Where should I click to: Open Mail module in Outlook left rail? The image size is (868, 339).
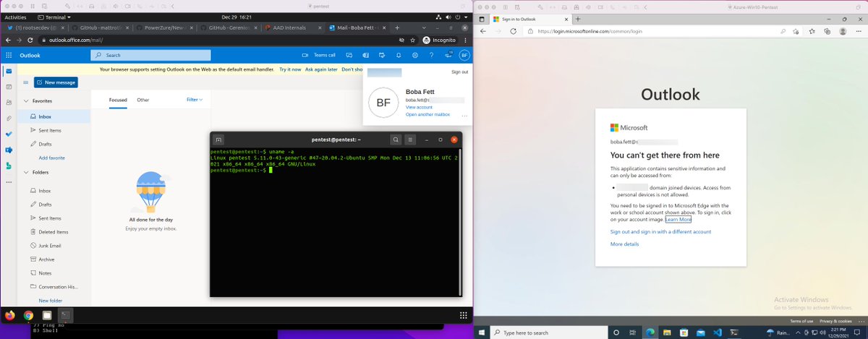click(x=9, y=72)
